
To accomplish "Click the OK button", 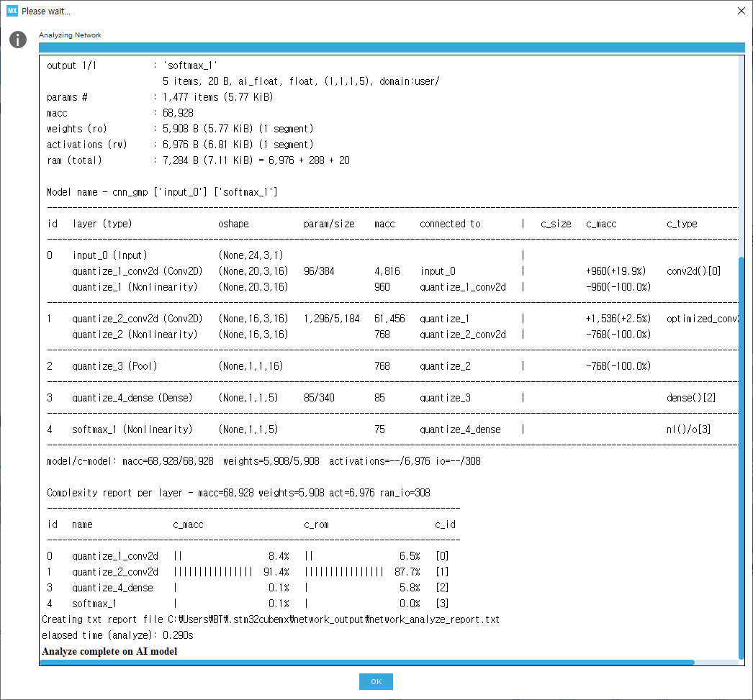I will pos(376,681).
